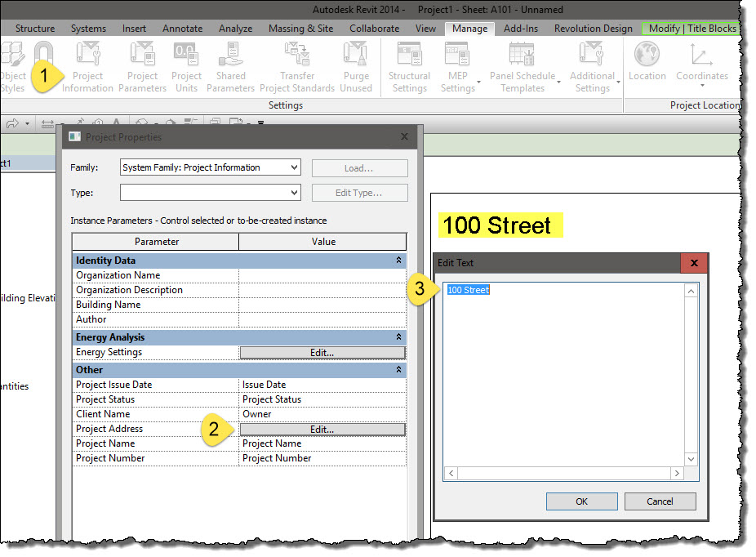Click in the Edit Text input area

563,374
